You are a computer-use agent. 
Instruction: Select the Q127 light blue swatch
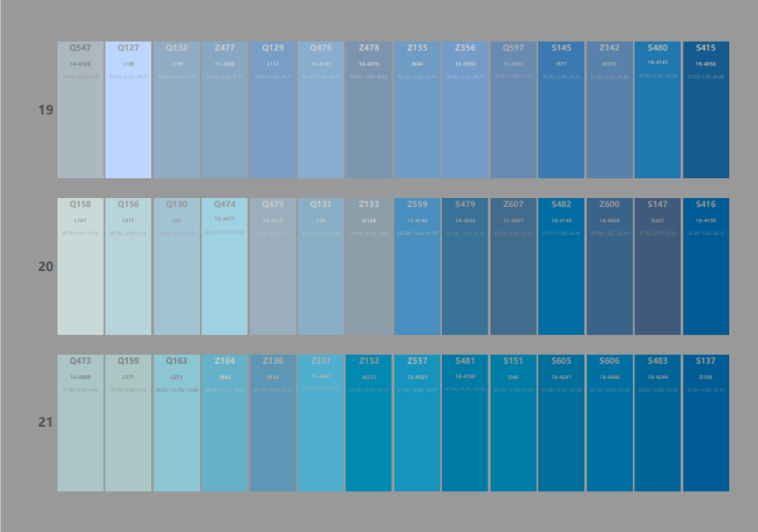128,110
